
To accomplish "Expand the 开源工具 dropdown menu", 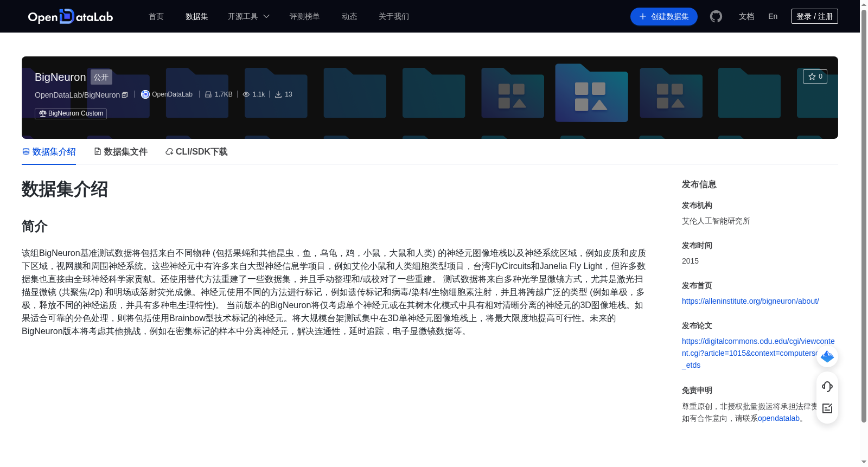I will coord(248,16).
